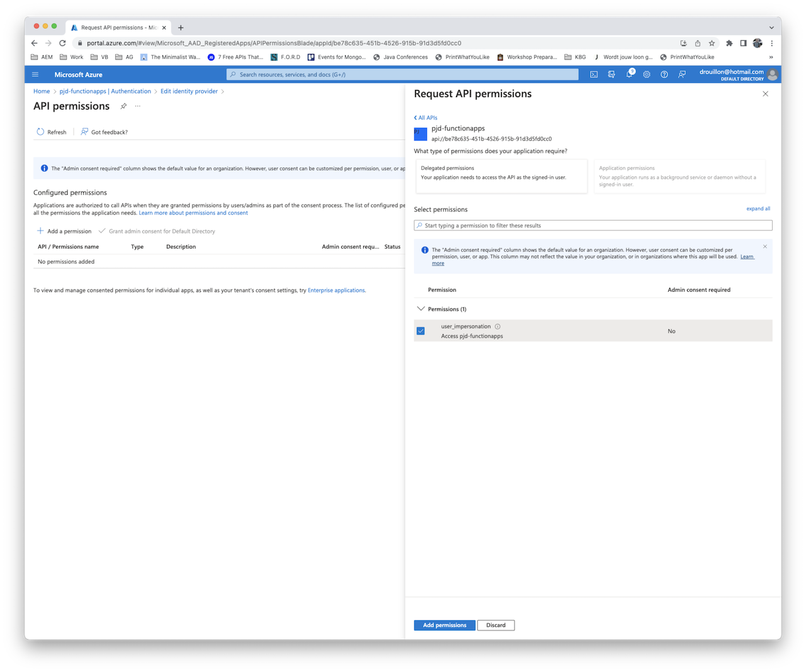Bookmark this page with the star icon

(712, 43)
